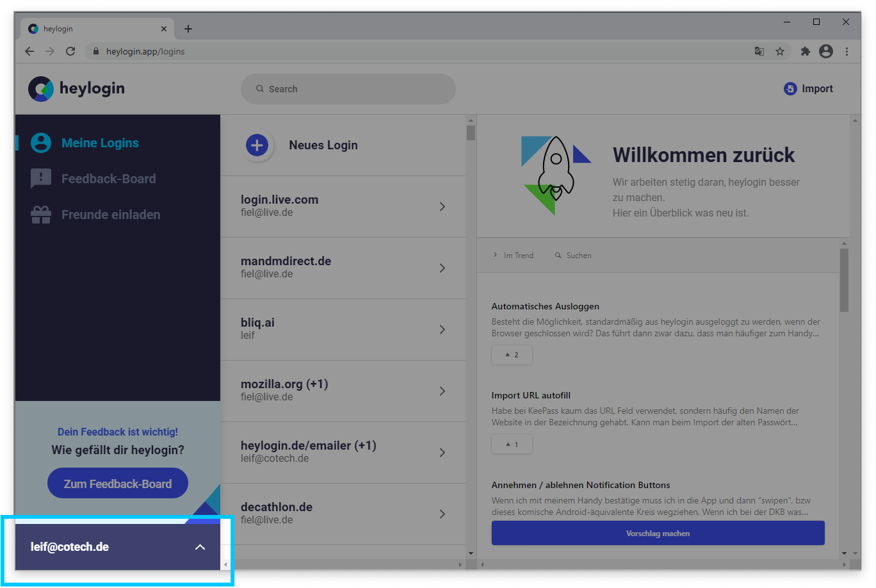Click the browser forward arrow
The image size is (876, 588).
pyautogui.click(x=50, y=51)
